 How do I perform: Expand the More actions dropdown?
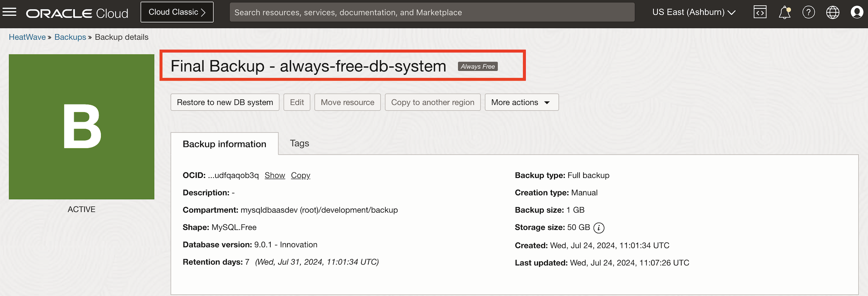[x=521, y=103]
